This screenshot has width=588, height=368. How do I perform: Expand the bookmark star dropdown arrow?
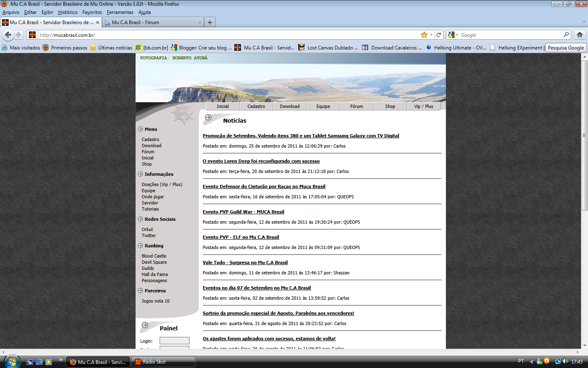click(x=431, y=35)
